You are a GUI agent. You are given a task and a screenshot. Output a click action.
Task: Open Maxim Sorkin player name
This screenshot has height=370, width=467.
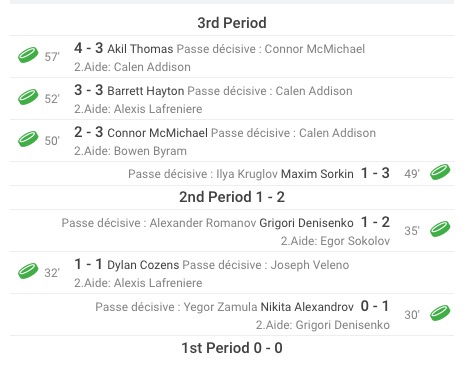tap(317, 174)
